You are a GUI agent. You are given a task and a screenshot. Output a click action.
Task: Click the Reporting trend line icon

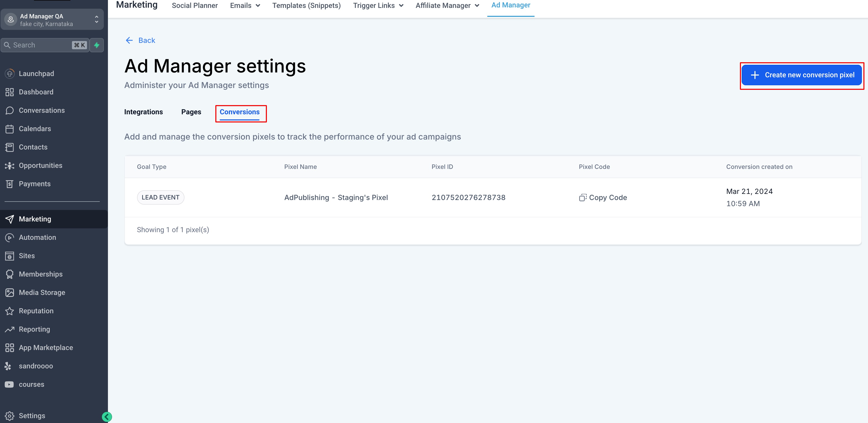10,329
